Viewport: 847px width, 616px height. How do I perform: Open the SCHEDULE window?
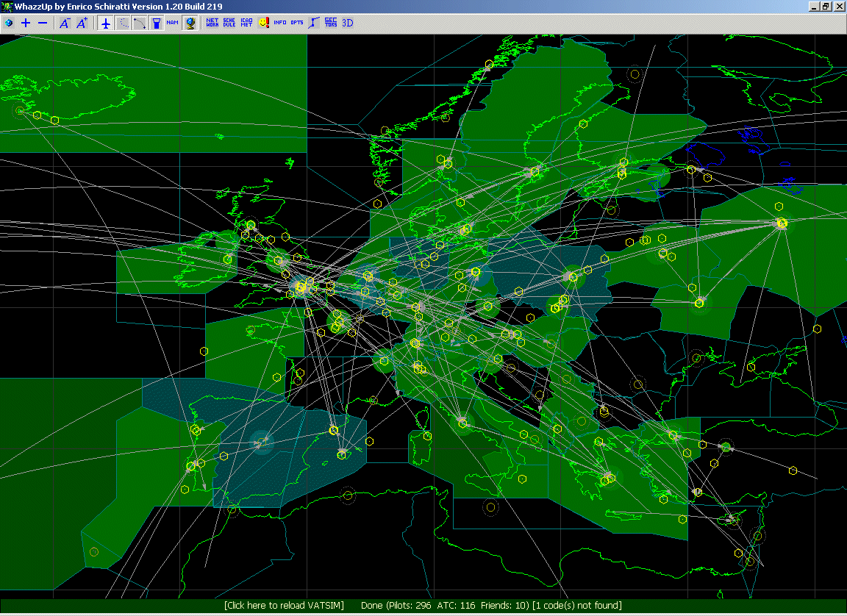point(228,23)
